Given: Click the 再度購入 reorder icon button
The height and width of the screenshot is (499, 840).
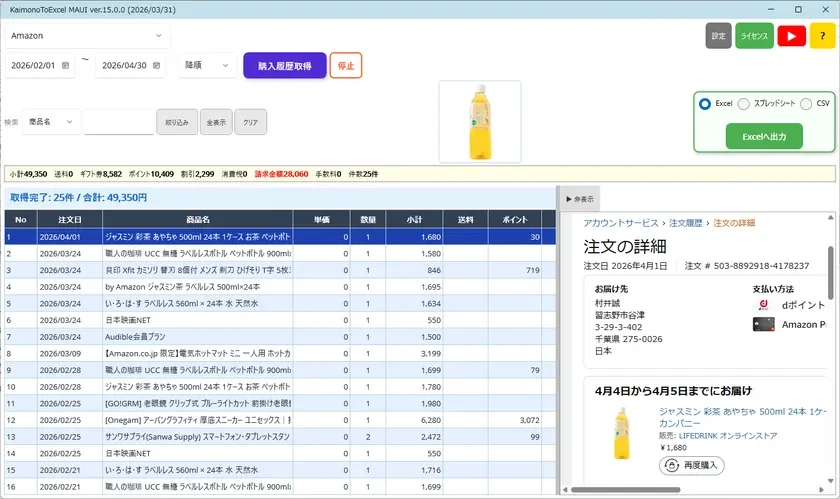Looking at the screenshot, I should pos(691,466).
